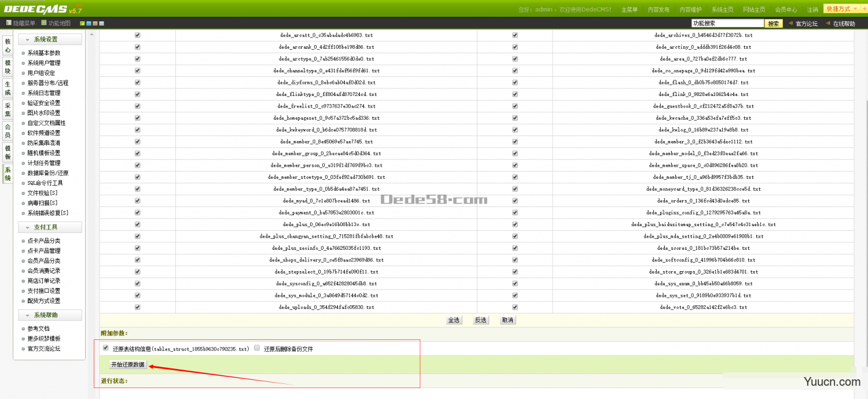Open 参考文档 in the sidebar
Image resolution: width=868 pixels, height=399 pixels.
(39, 328)
